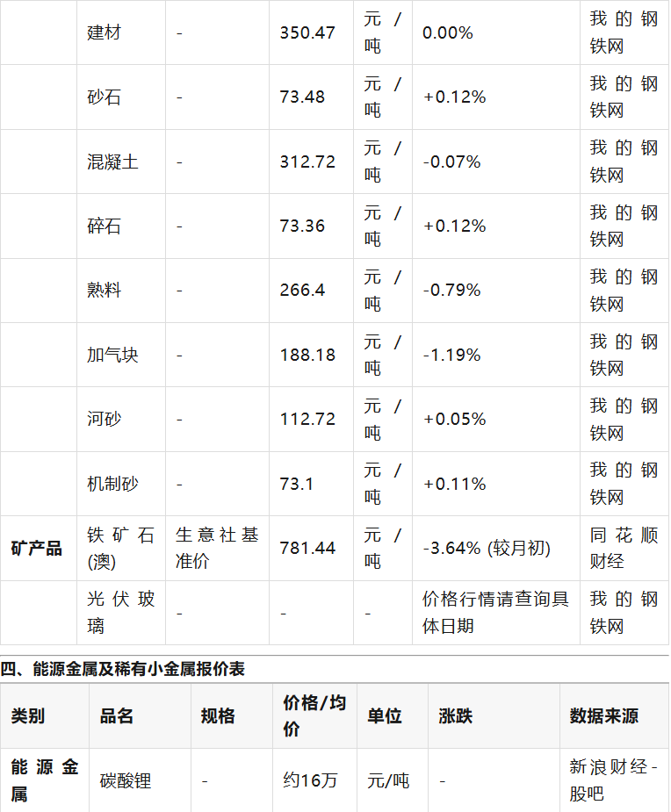Click the 矿产品 category cell
The image size is (671, 812).
click(x=37, y=548)
